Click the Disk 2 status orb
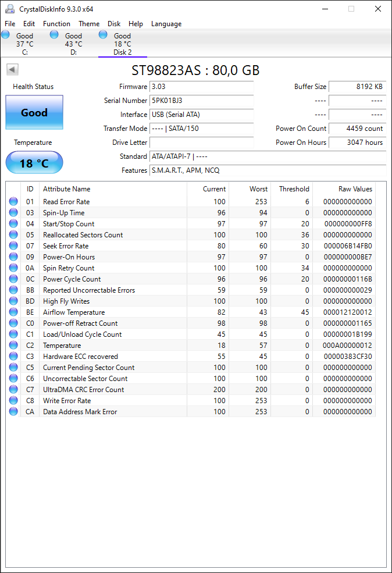The height and width of the screenshot is (573, 392). 103,35
